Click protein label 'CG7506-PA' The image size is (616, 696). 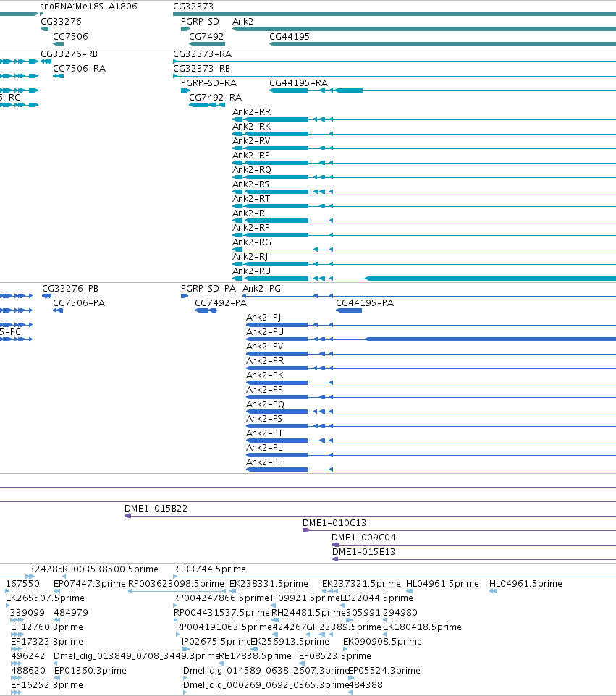coord(79,302)
